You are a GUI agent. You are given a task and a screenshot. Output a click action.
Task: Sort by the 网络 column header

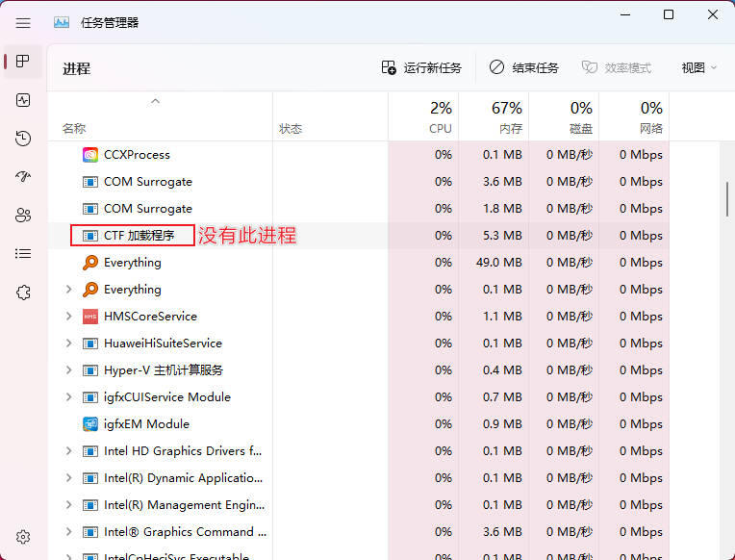[x=635, y=116]
